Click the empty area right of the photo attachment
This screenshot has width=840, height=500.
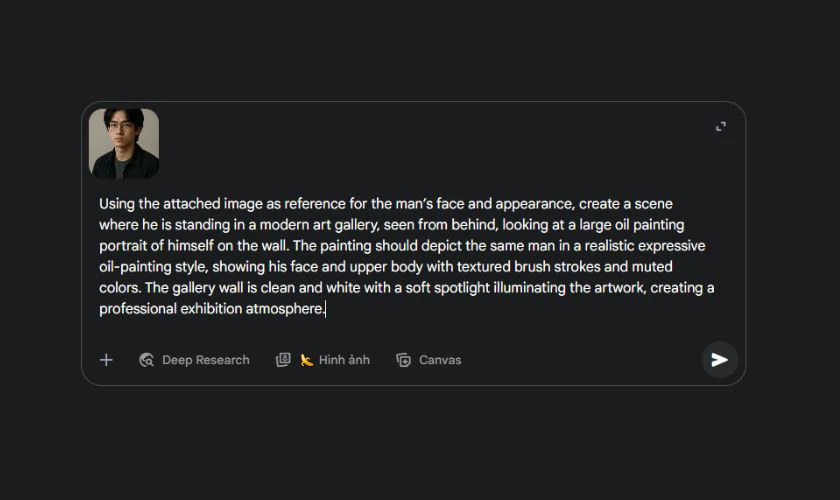click(420, 143)
